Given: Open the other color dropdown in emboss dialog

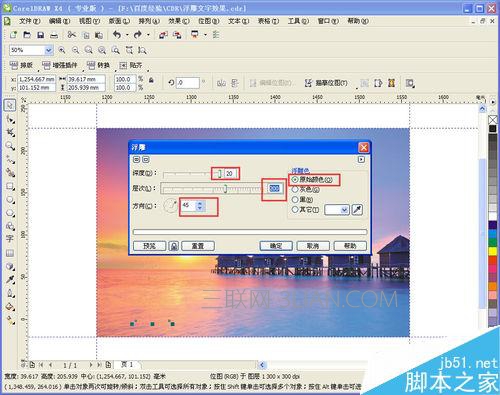Looking at the screenshot, I should pos(344,210).
